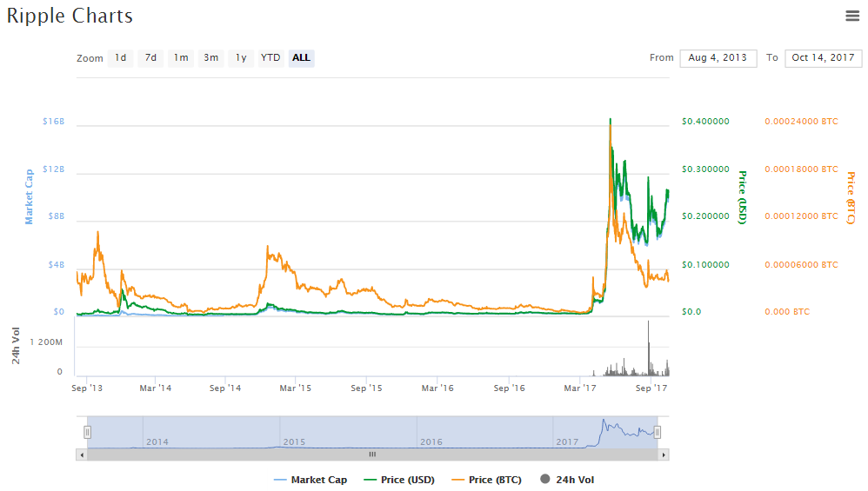Click the $4B market cap axis label
868x491 pixels.
click(57, 265)
